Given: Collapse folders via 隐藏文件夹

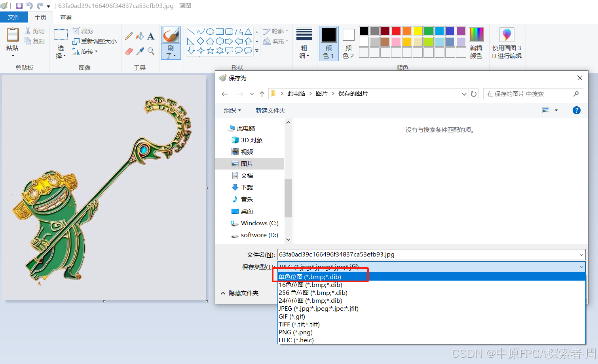Looking at the screenshot, I should [x=239, y=293].
